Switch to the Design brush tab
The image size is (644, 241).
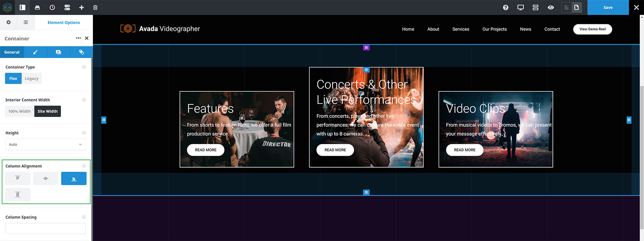(35, 52)
